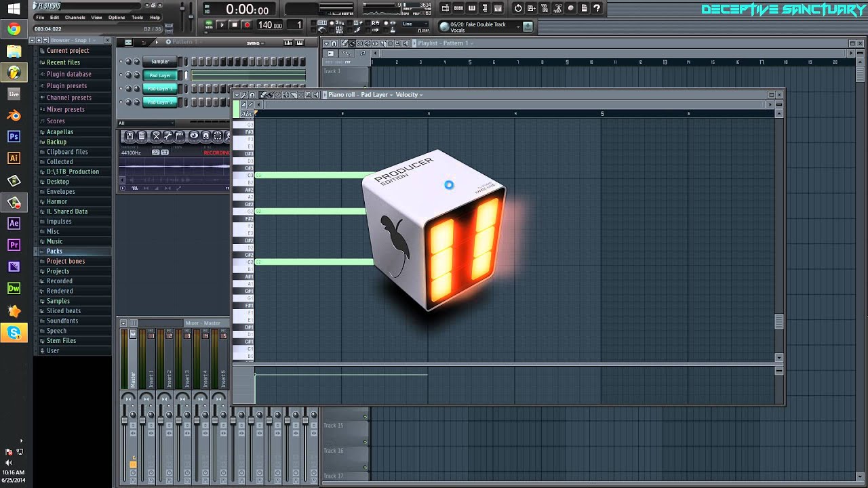This screenshot has height=488, width=868.
Task: Toggle Pad Layer 1 channel mute LED
Action: click(x=121, y=88)
